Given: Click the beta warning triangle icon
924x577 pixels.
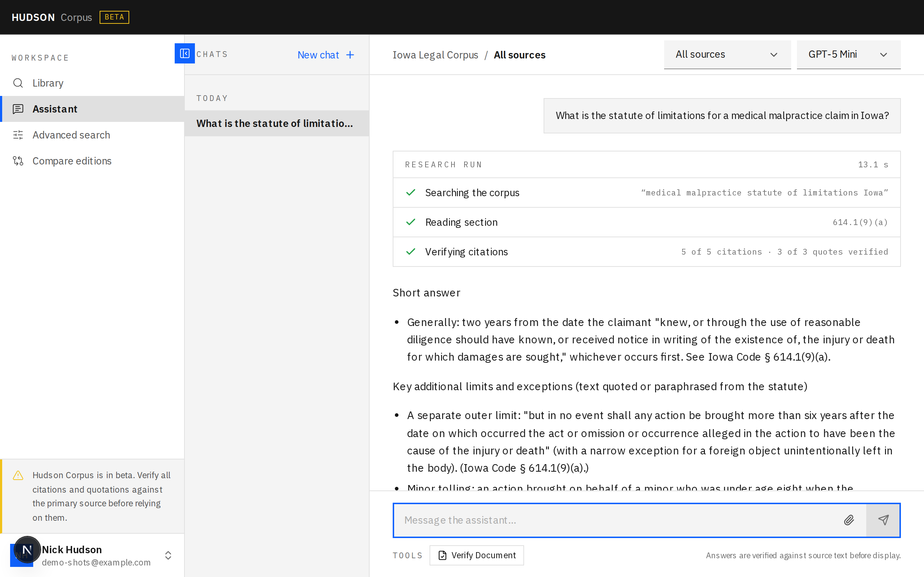Looking at the screenshot, I should point(18,475).
